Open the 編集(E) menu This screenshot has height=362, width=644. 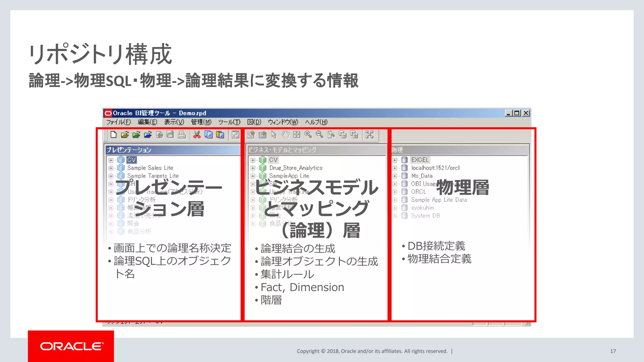coord(147,122)
